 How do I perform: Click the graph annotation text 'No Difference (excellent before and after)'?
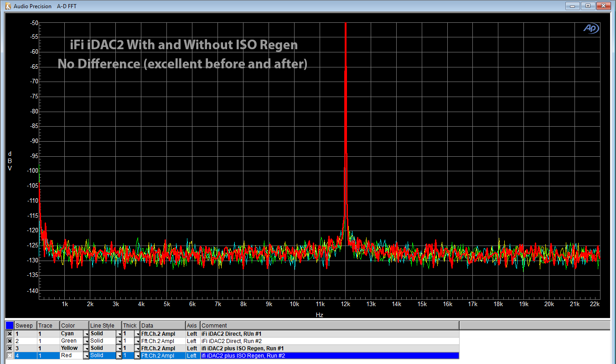tap(182, 64)
